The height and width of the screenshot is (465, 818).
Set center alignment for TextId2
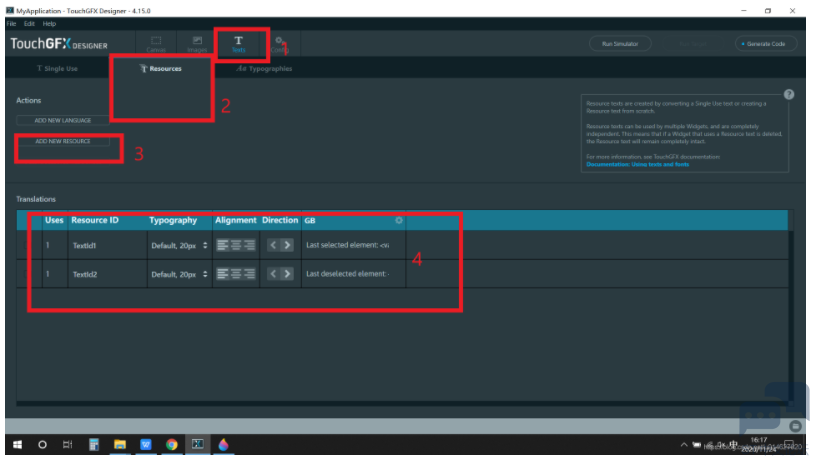(x=236, y=274)
